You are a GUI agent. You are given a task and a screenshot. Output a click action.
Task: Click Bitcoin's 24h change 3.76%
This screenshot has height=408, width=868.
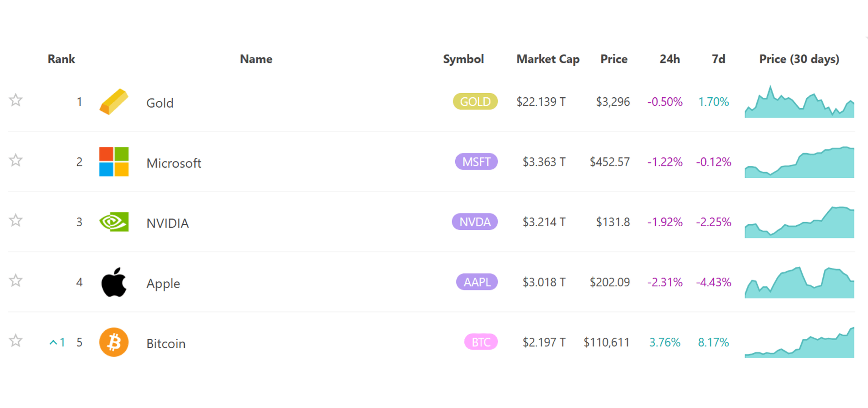pos(665,342)
